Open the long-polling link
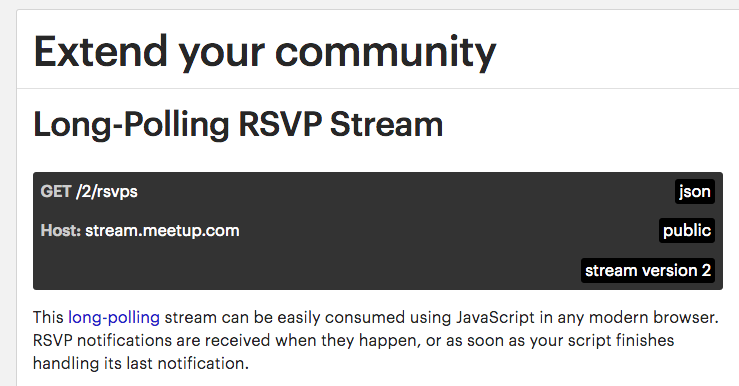This screenshot has width=739, height=386. (114, 317)
